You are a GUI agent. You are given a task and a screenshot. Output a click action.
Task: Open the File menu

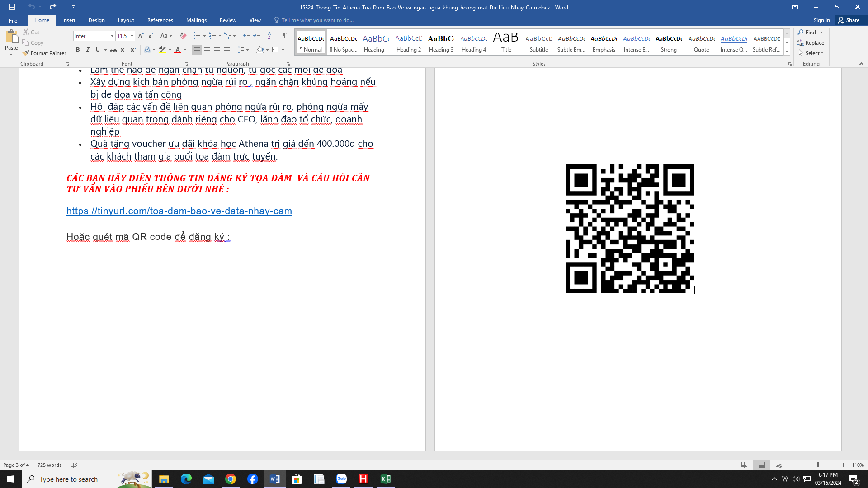coord(13,20)
